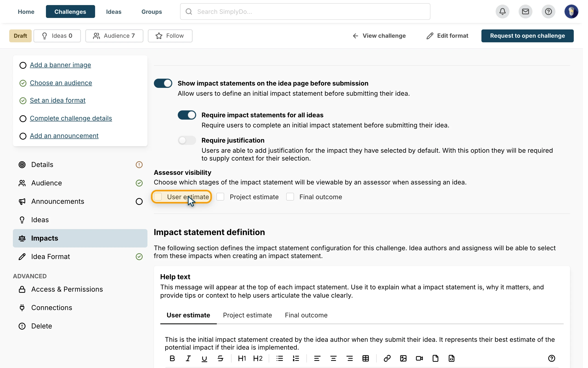Open the help icon in top bar
This screenshot has width=588, height=368.
548,11
